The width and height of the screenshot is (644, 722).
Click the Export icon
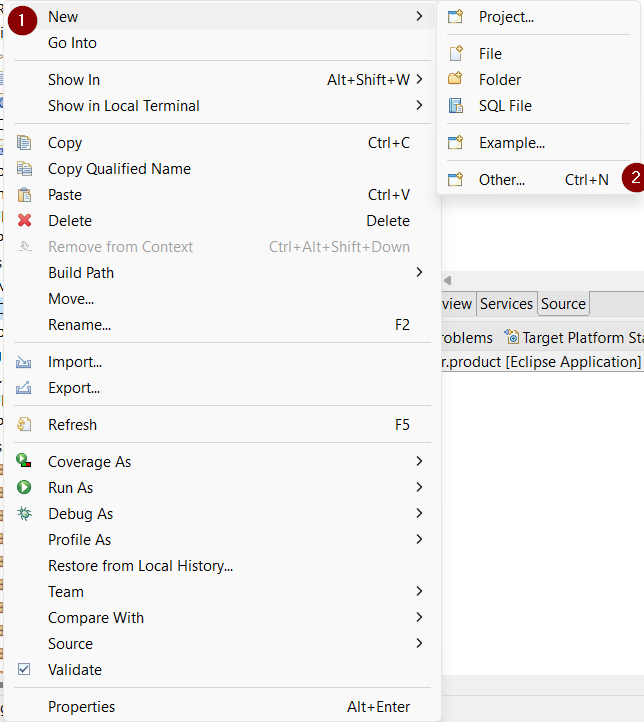25,388
